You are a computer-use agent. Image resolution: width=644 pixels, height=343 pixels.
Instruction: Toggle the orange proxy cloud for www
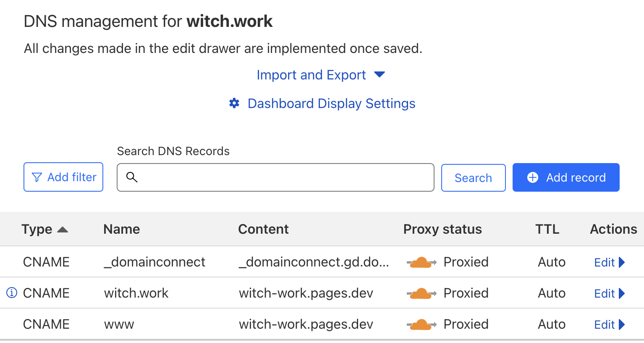point(421,324)
